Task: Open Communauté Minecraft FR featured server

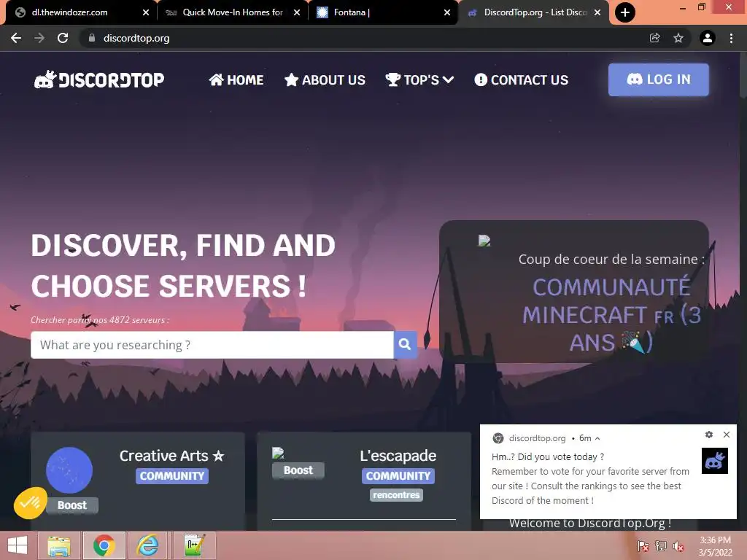Action: [611, 315]
